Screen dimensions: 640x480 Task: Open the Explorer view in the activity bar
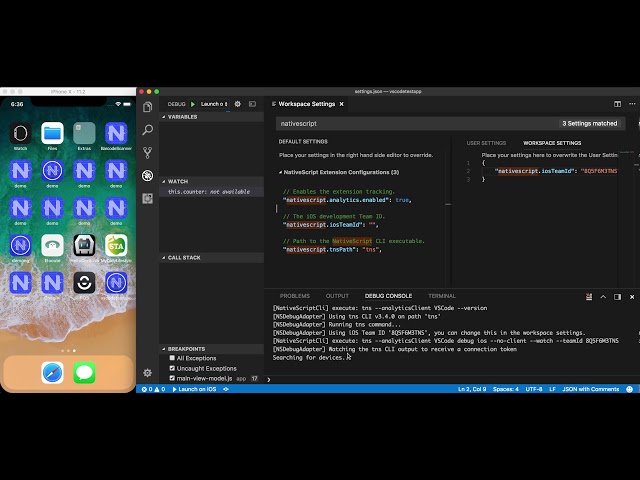(147, 107)
